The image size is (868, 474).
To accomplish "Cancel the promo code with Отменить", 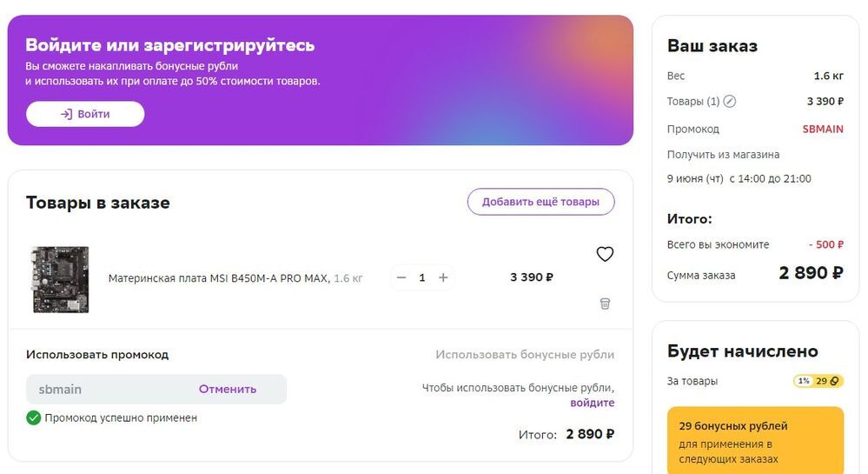I will 228,389.
